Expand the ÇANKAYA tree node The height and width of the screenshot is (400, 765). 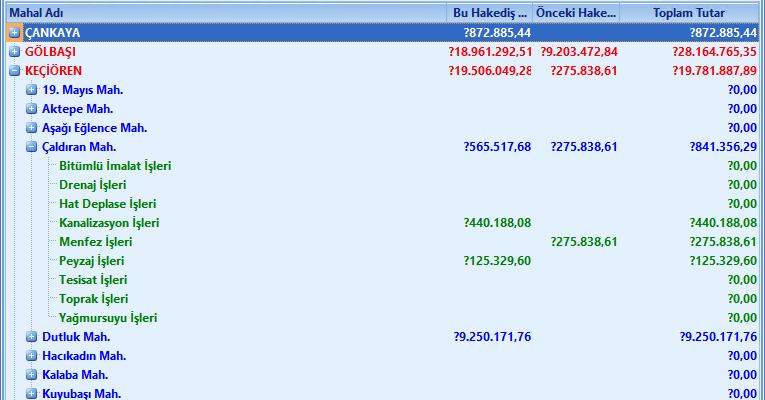coord(14,33)
